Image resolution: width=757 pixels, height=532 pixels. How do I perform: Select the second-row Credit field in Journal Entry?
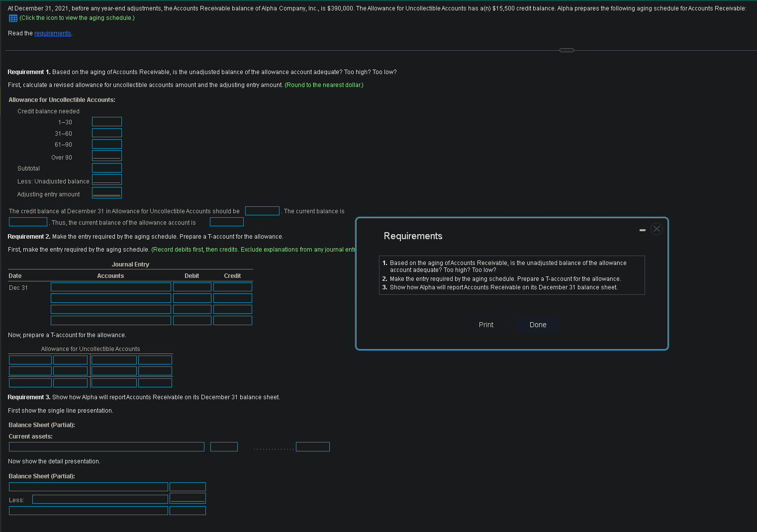(233, 298)
